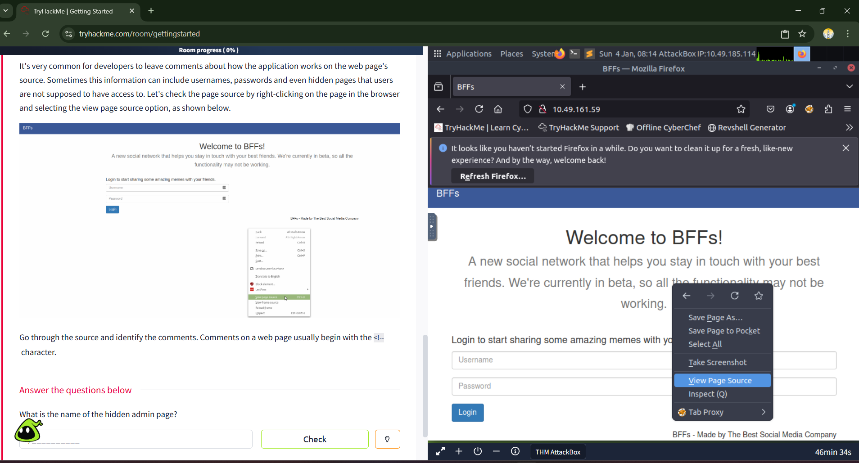Image resolution: width=868 pixels, height=463 pixels.
Task: Open the AttackBox fullscreen expand icon
Action: (x=440, y=451)
